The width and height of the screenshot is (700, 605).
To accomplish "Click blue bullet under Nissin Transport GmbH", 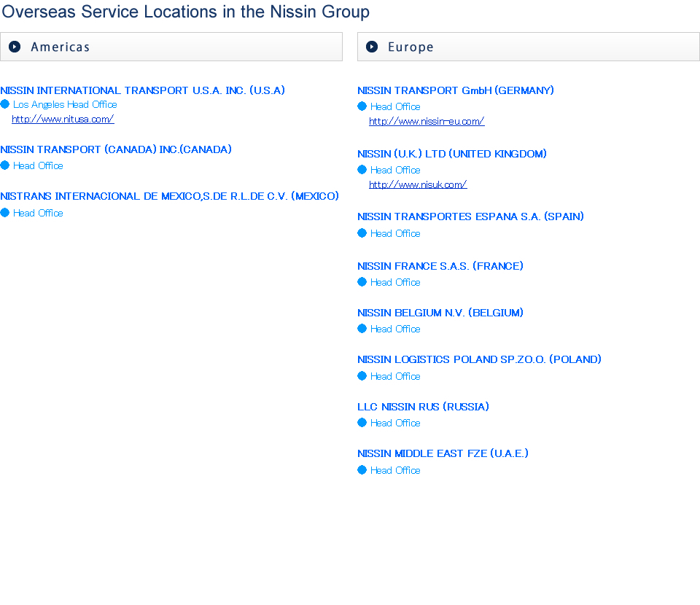I will click(362, 106).
